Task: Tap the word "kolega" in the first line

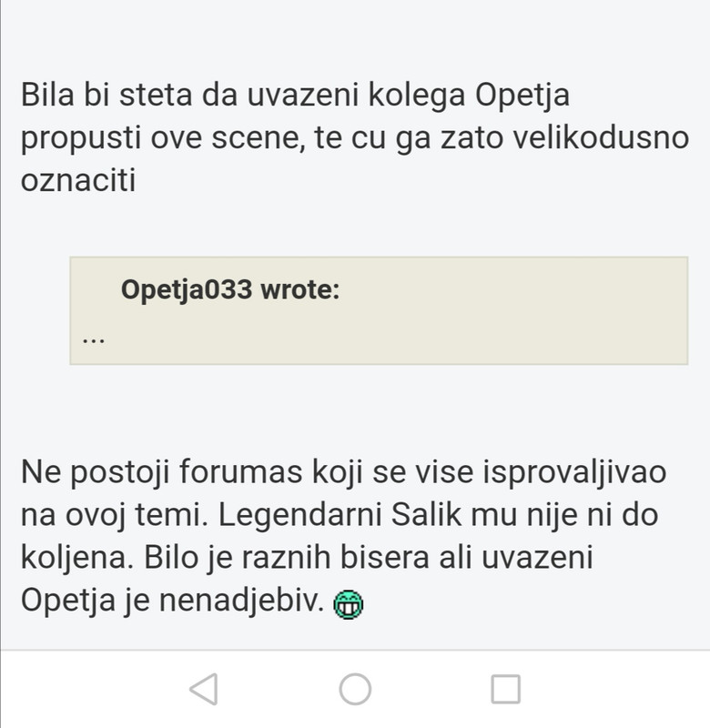Action: pos(417,96)
